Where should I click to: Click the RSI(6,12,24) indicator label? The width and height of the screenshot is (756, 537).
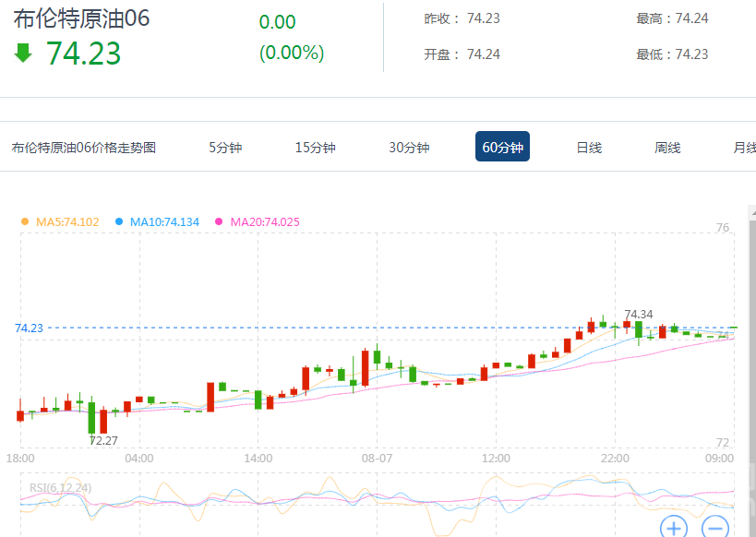pos(60,488)
